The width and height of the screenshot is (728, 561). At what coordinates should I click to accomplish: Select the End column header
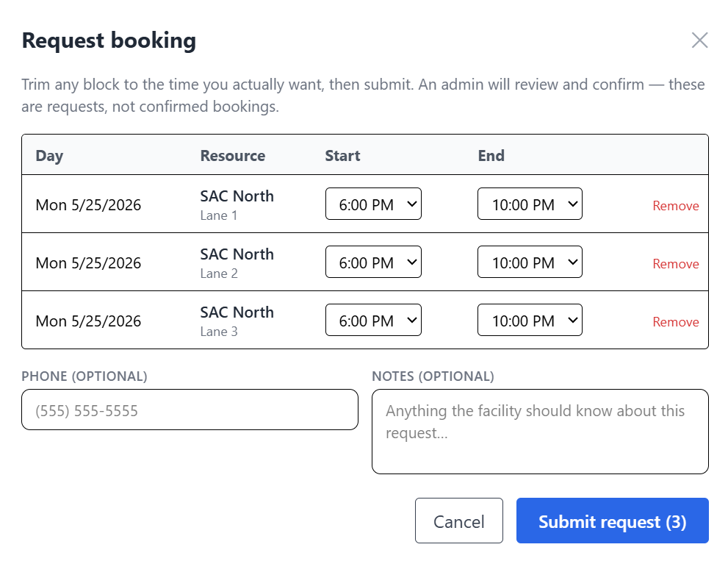click(491, 156)
